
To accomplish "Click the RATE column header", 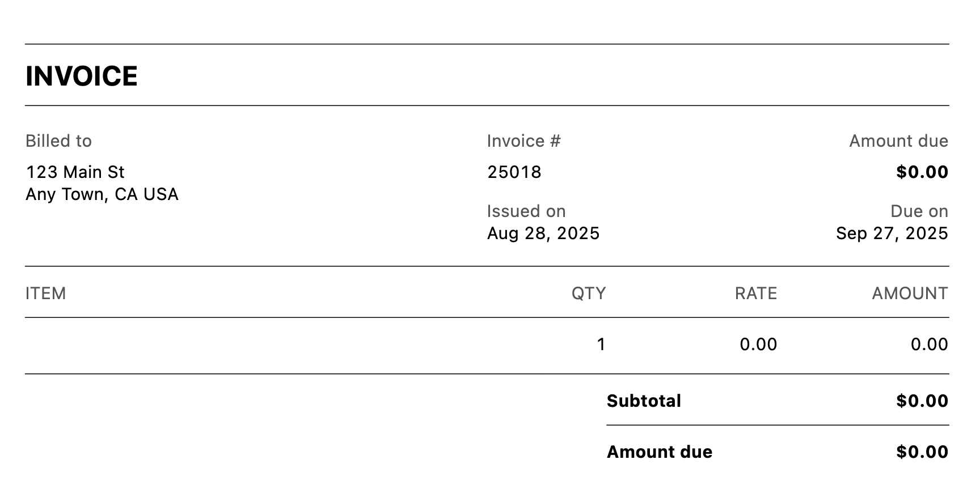I will point(755,293).
